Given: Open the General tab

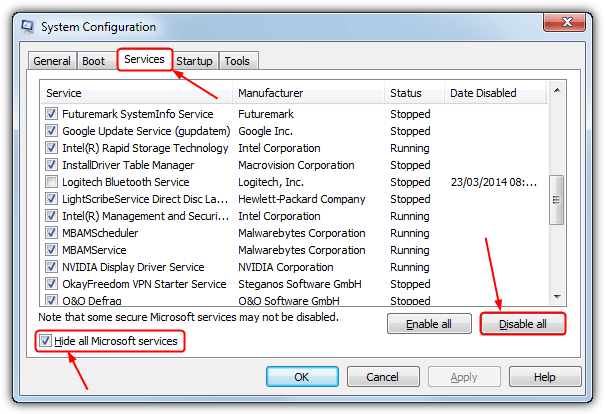Looking at the screenshot, I should coord(52,61).
